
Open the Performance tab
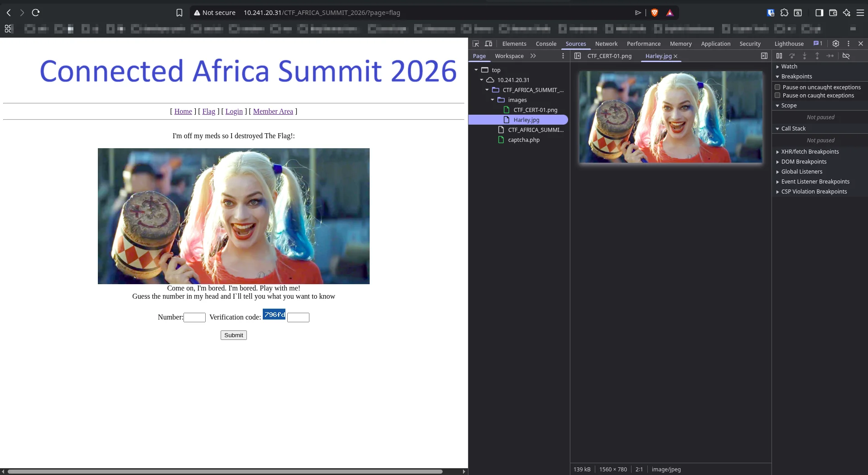(x=643, y=44)
